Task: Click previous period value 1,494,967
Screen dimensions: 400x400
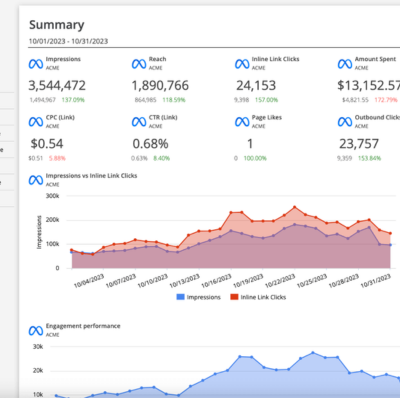Action: point(43,100)
